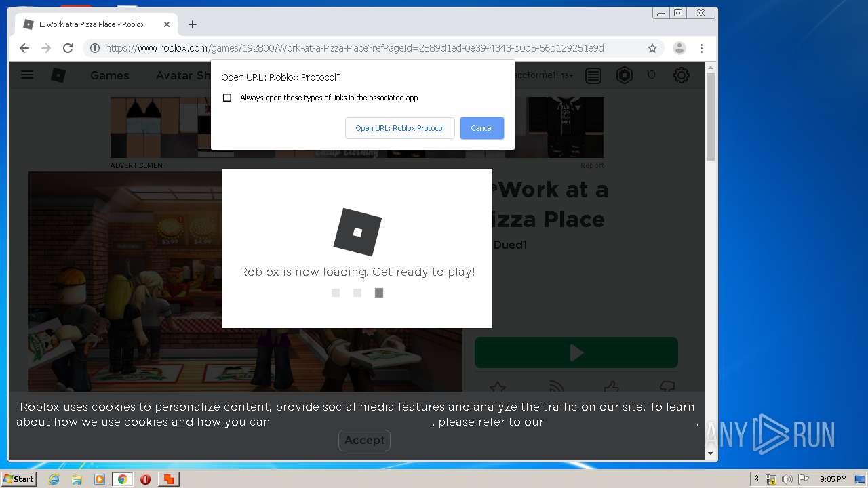The width and height of the screenshot is (868, 488).
Task: Open the Opera taskbar icon
Action: (x=145, y=479)
